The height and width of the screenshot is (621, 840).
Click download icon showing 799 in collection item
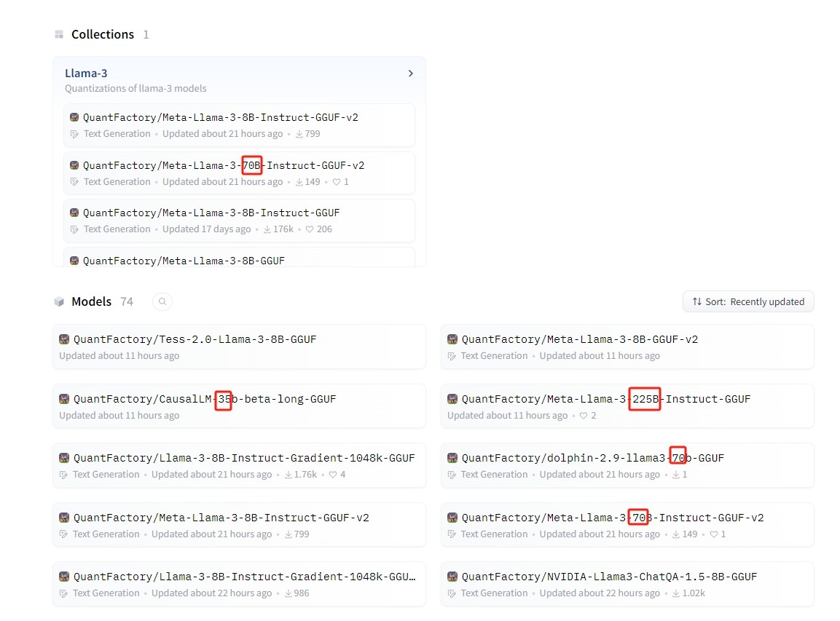tap(299, 135)
